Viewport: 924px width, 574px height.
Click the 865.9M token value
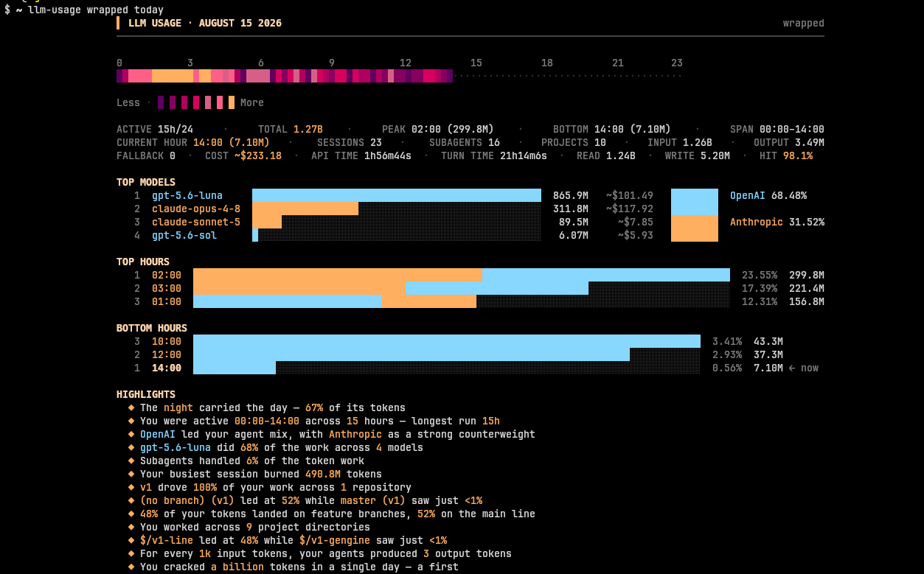point(571,195)
